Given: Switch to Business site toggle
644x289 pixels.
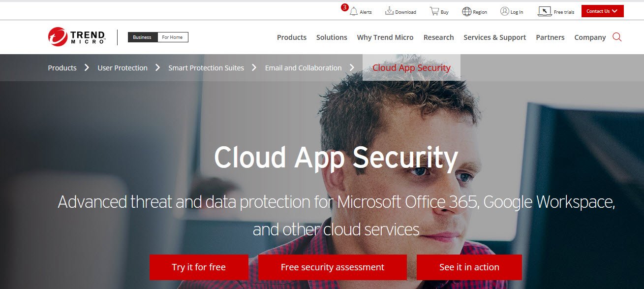Looking at the screenshot, I should click(x=142, y=37).
